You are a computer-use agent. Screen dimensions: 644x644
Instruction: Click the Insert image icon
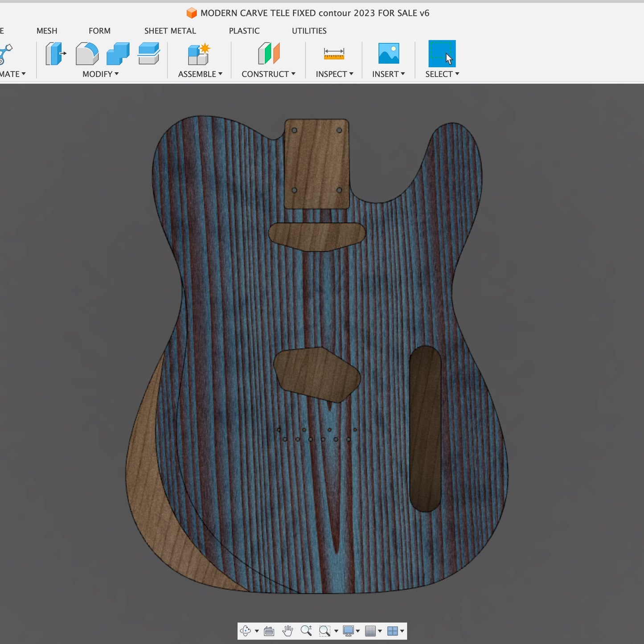point(389,54)
